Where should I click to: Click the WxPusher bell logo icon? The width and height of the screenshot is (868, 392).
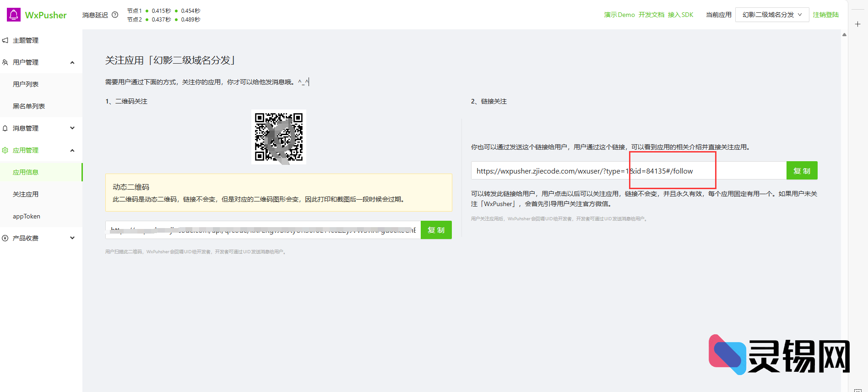click(14, 15)
